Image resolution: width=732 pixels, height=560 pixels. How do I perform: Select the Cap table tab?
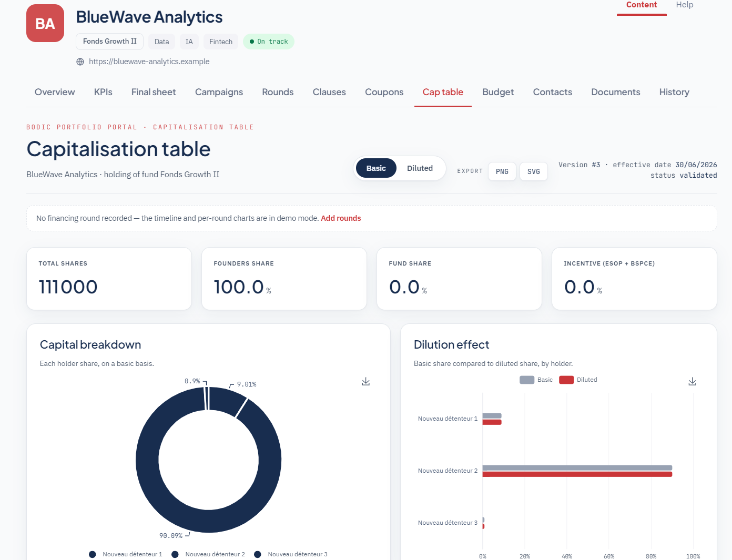[x=443, y=92]
